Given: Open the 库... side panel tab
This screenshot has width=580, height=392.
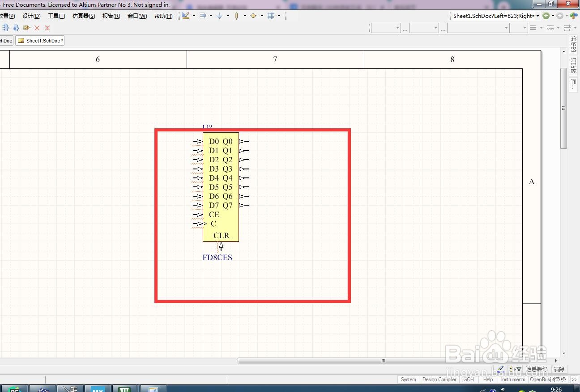Looking at the screenshot, I should [x=573, y=84].
